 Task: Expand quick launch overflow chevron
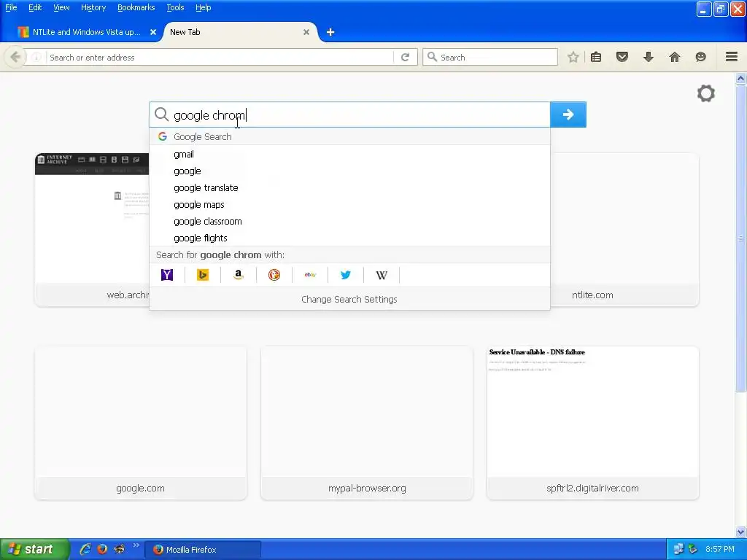click(136, 545)
